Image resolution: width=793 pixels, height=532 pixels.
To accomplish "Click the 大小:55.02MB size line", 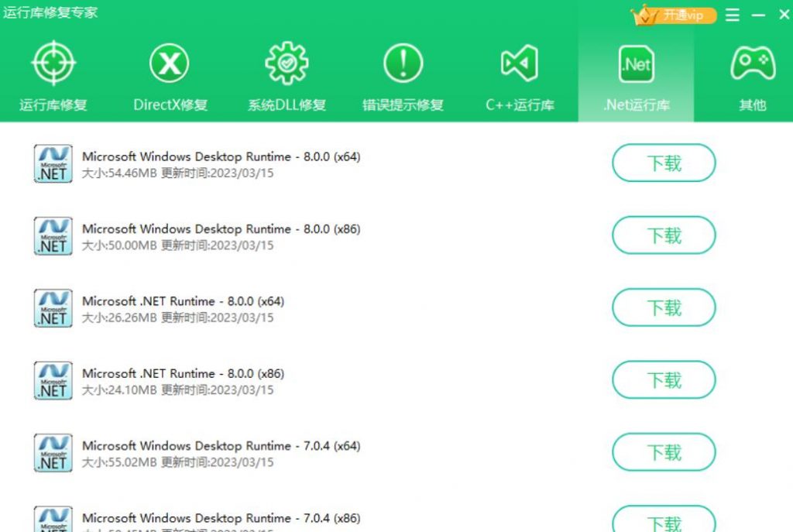I will click(177, 463).
